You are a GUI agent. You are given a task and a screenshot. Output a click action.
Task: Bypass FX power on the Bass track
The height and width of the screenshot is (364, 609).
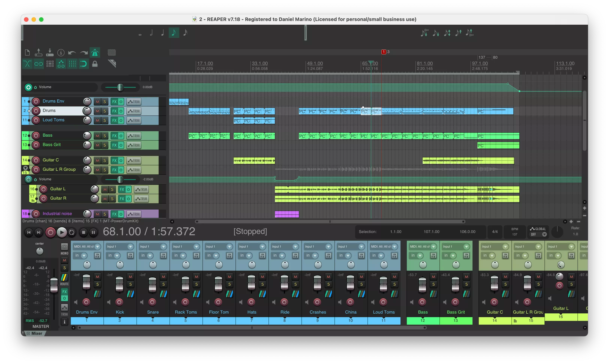(121, 136)
